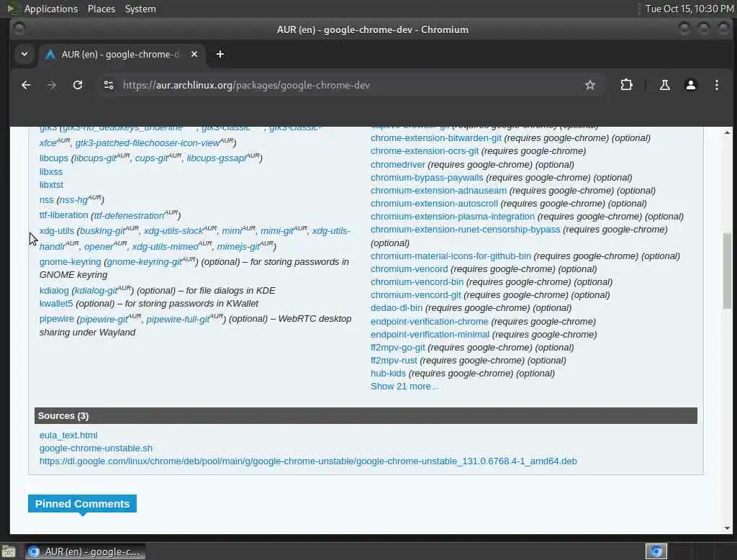Open the libxtst dependency link

coord(51,185)
